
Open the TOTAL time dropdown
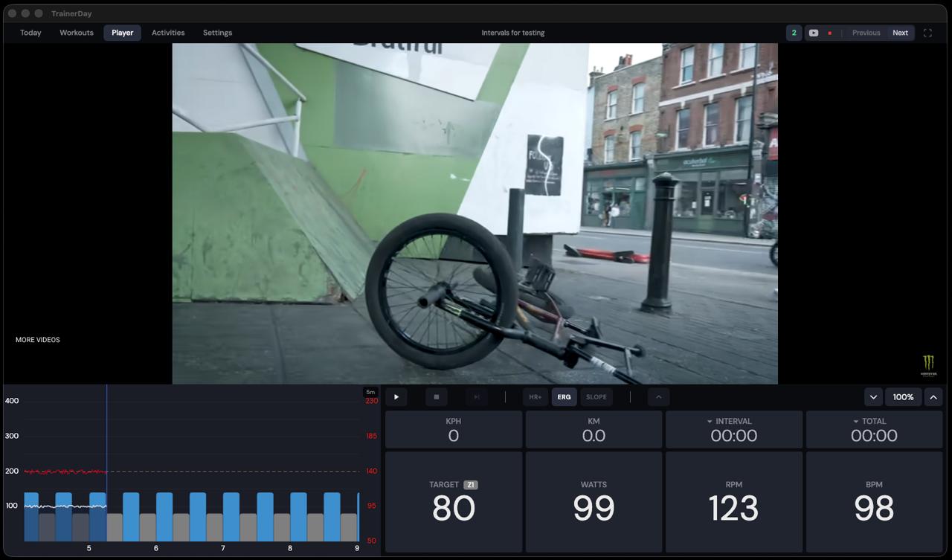point(869,421)
